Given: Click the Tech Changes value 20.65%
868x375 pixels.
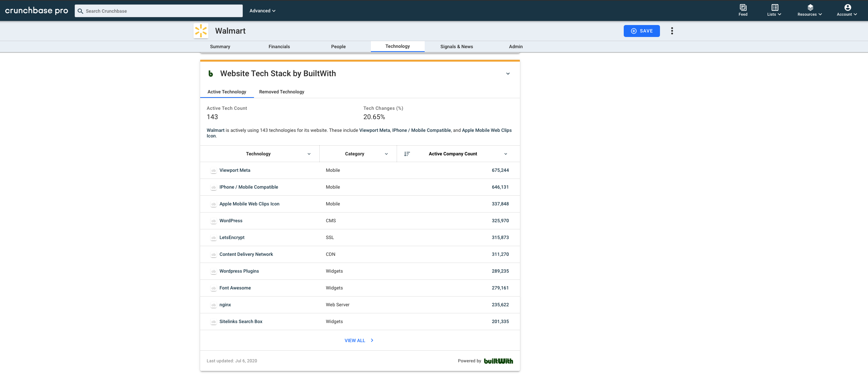Looking at the screenshot, I should [x=374, y=117].
